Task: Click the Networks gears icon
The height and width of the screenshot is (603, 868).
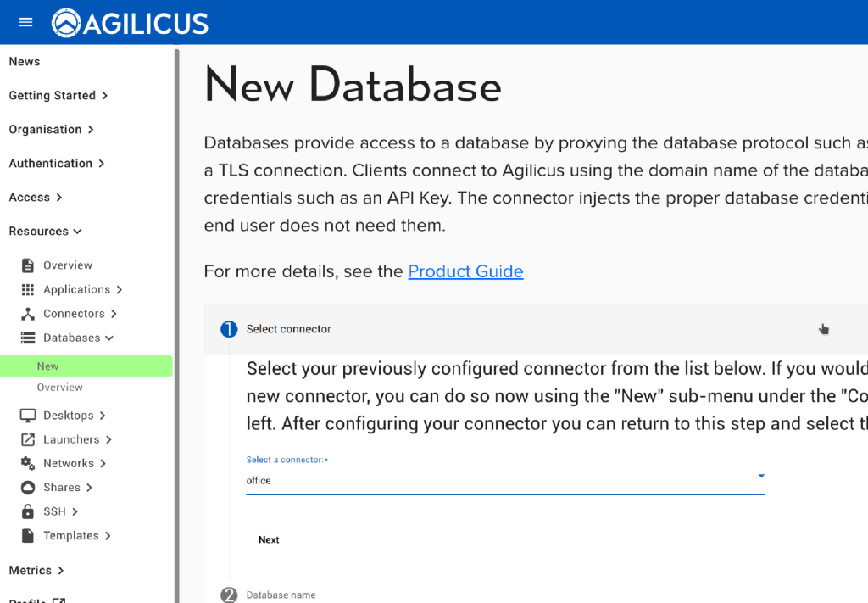Action: click(x=28, y=463)
